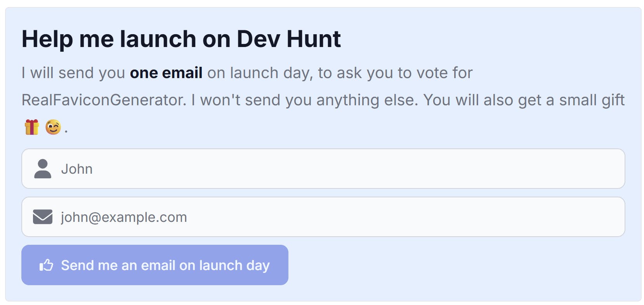Click the bold one email text
644x305 pixels.
pyautogui.click(x=166, y=73)
